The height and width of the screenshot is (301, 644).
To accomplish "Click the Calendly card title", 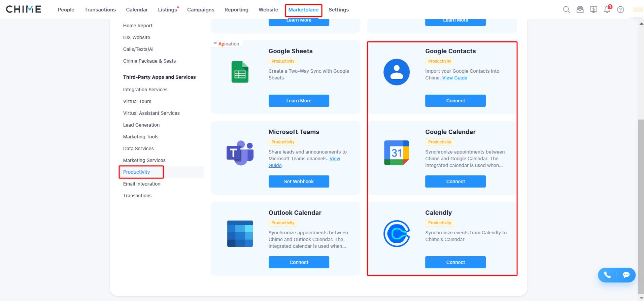I will point(438,213).
